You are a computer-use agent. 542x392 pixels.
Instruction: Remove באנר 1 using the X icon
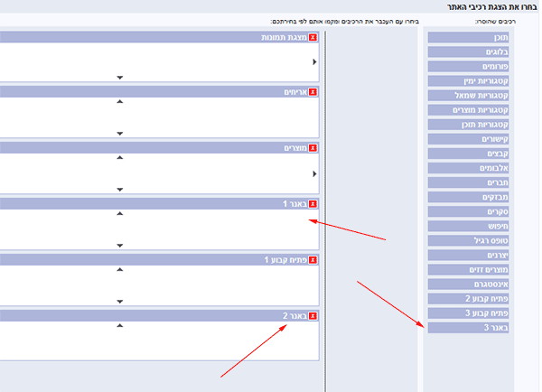point(313,204)
